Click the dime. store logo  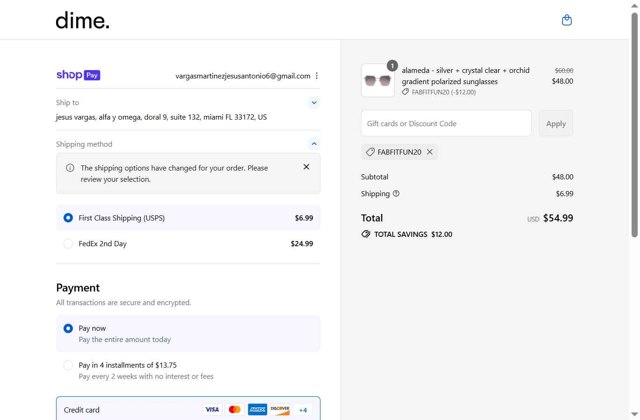coord(82,20)
